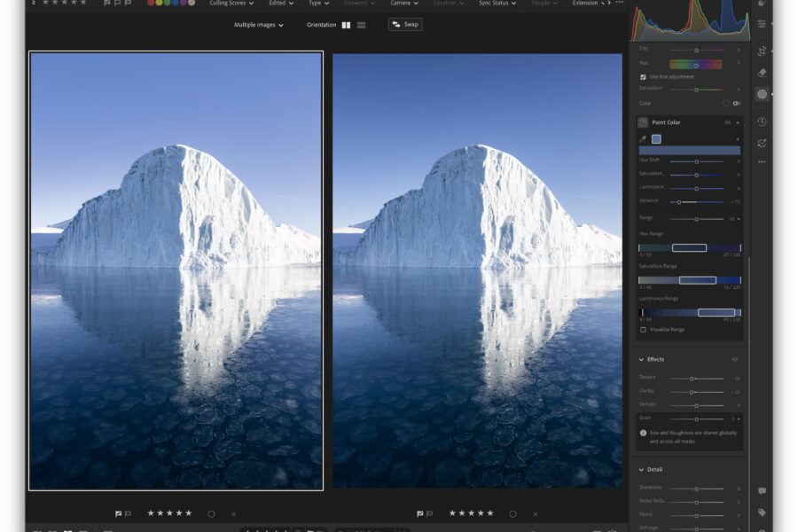Flag the left image as rejected
The image size is (798, 532).
tap(128, 513)
